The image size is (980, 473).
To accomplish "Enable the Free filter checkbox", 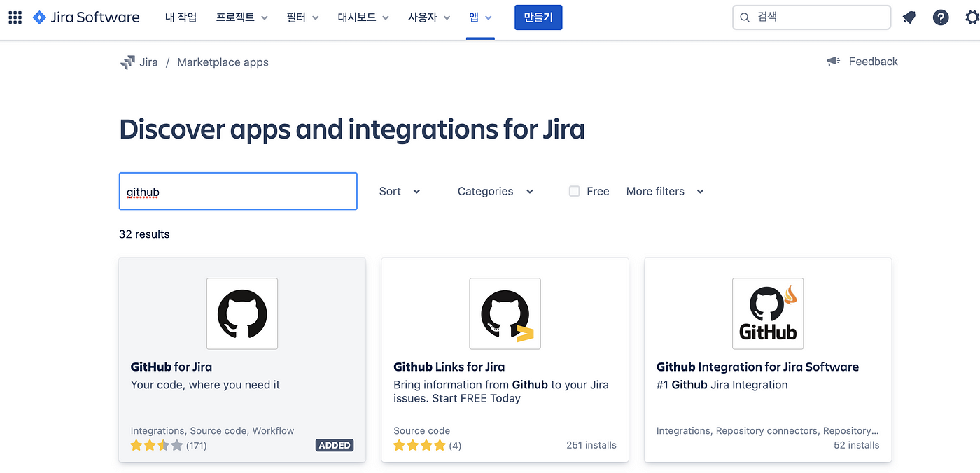I will point(574,191).
